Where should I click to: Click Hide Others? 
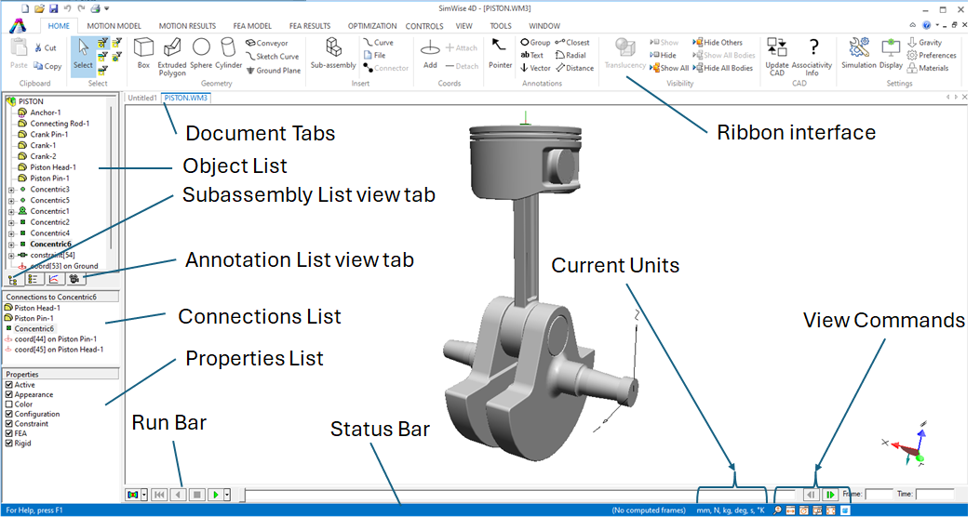tap(718, 43)
